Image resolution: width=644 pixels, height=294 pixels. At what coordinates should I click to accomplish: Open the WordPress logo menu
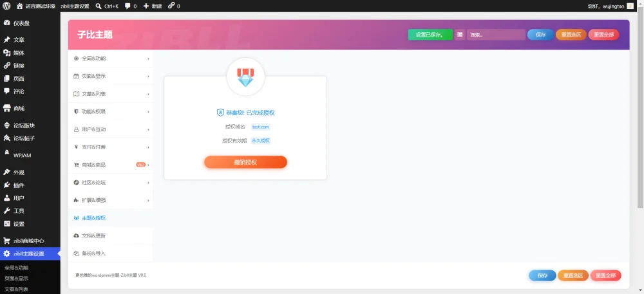pos(6,6)
